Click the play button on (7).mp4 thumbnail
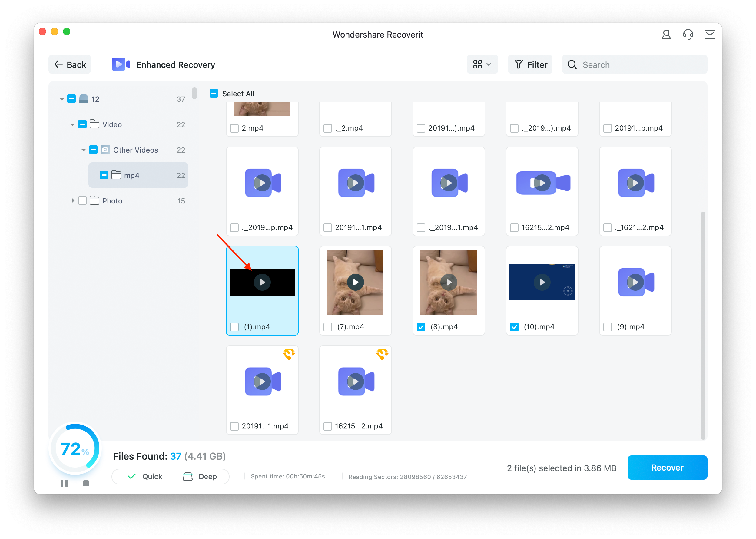 click(355, 282)
